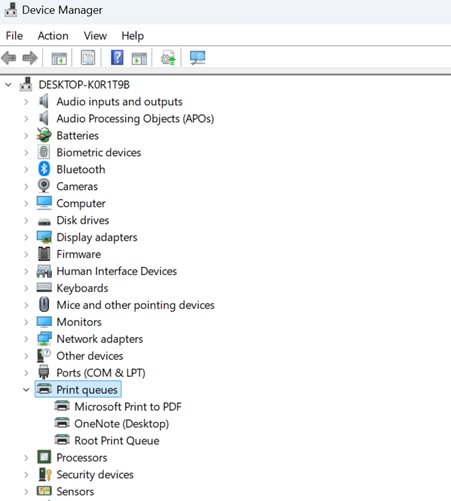Select the Other devices label
Screen dimensions: 451x501
click(90, 356)
